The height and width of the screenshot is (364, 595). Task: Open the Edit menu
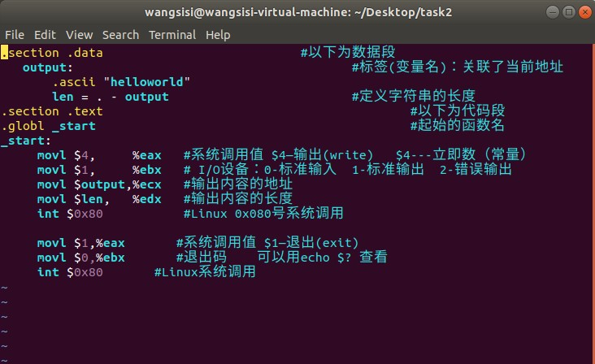(45, 35)
